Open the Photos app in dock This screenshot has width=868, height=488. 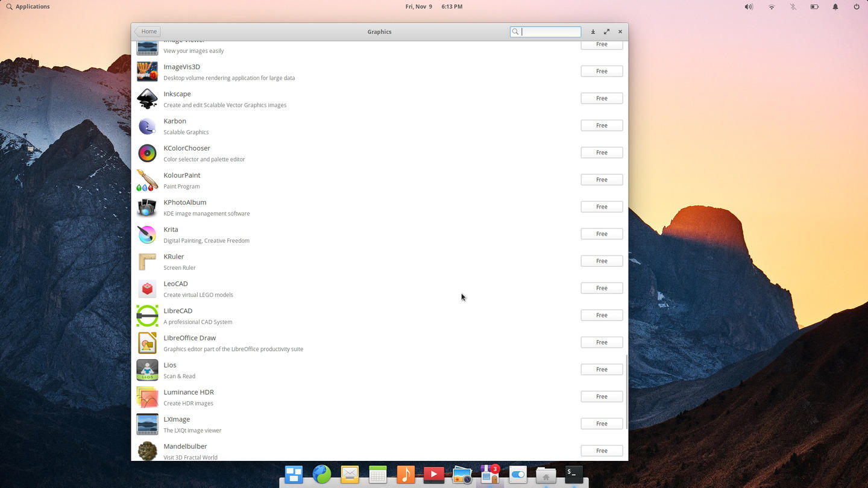pyautogui.click(x=462, y=475)
